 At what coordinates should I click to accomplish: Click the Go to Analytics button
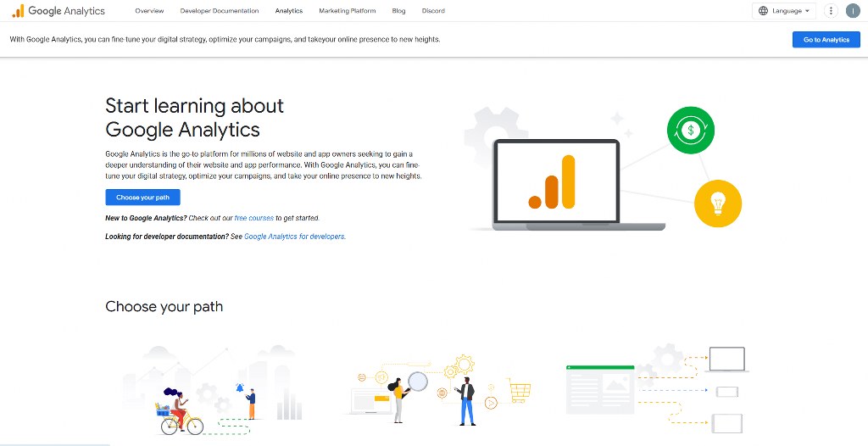[826, 39]
